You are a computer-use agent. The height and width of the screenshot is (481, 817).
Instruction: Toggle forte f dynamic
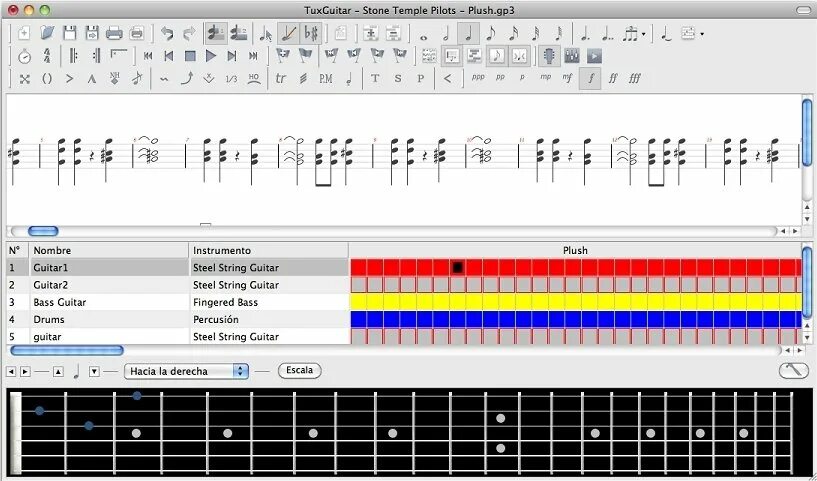[x=590, y=79]
